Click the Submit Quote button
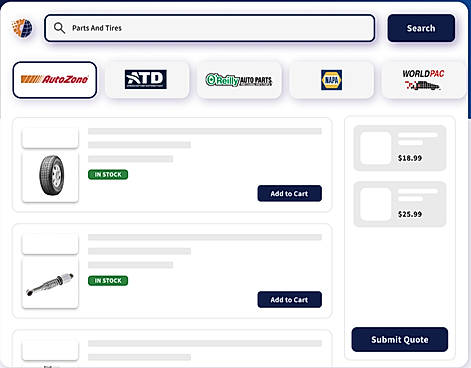The image size is (471, 368). pyautogui.click(x=400, y=340)
